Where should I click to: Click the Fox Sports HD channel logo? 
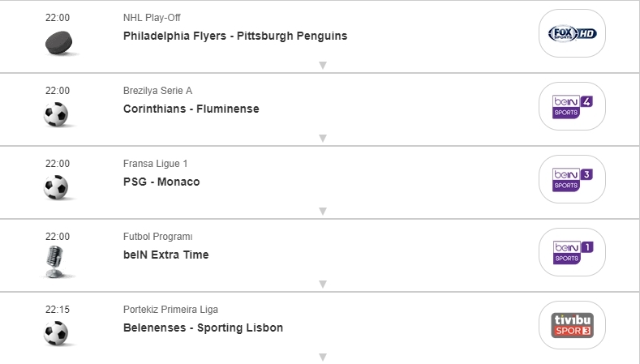click(572, 33)
